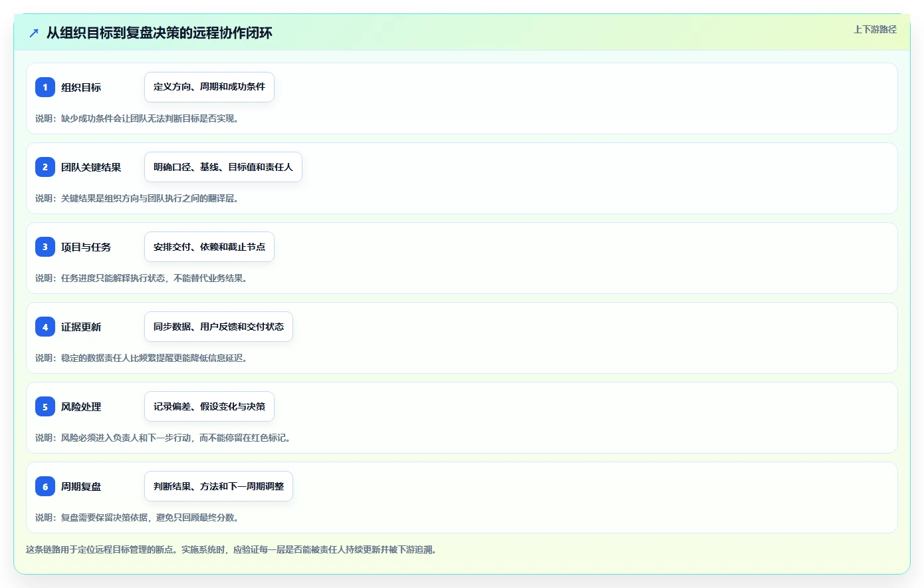Viewport: 924px width, 588px height.
Task: Click the footer text 这条链路用于定位远程目标管理的断点
Action: pos(100,549)
